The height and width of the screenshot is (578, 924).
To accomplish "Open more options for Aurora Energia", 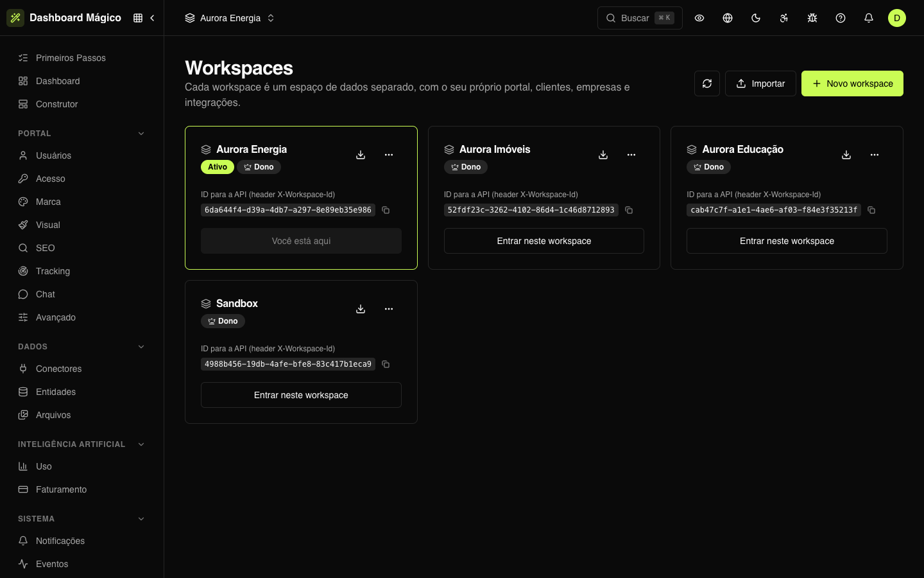I will click(389, 155).
